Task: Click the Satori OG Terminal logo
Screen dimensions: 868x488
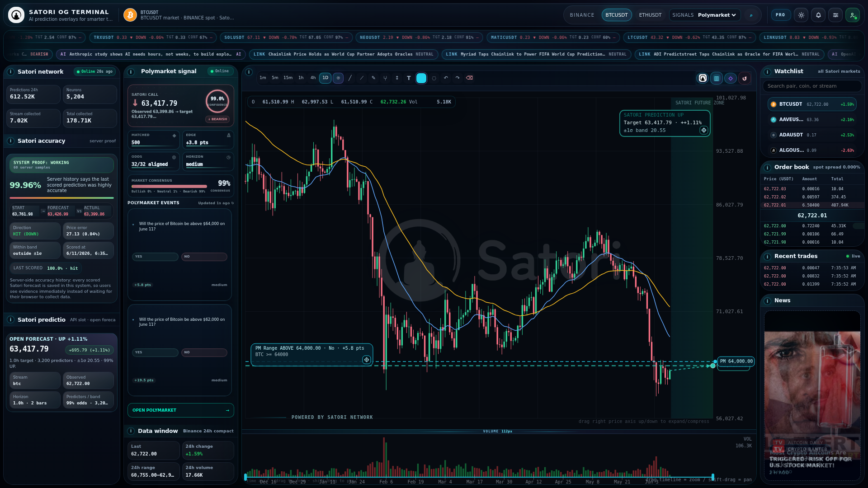Action: pyautogui.click(x=16, y=15)
